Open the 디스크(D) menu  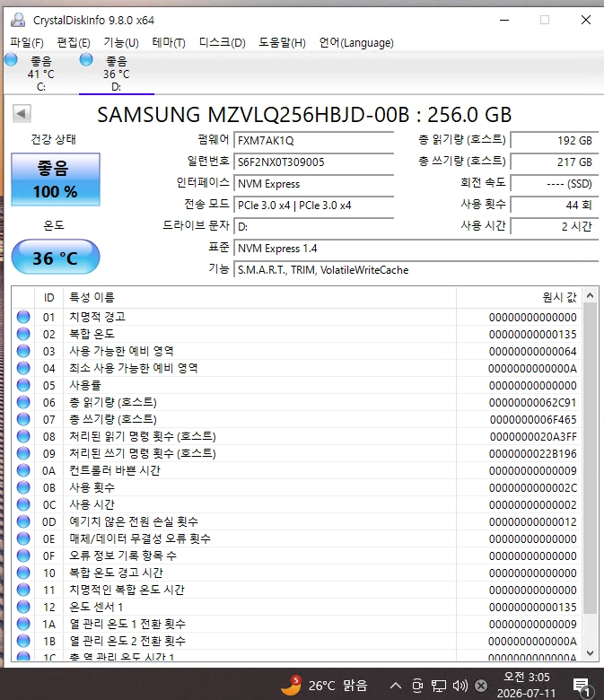(x=223, y=43)
